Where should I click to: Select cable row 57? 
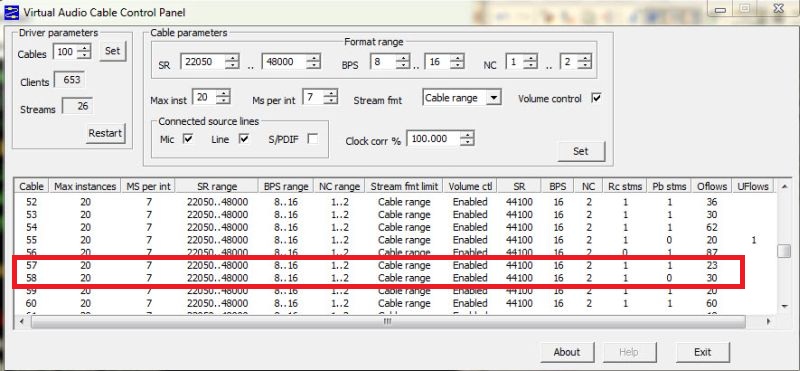[394, 265]
